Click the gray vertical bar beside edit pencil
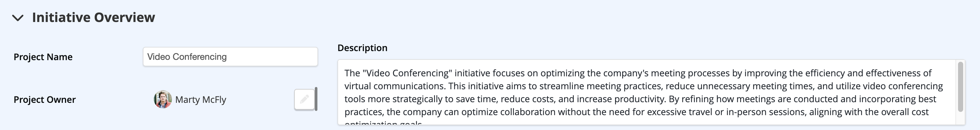 point(316,99)
